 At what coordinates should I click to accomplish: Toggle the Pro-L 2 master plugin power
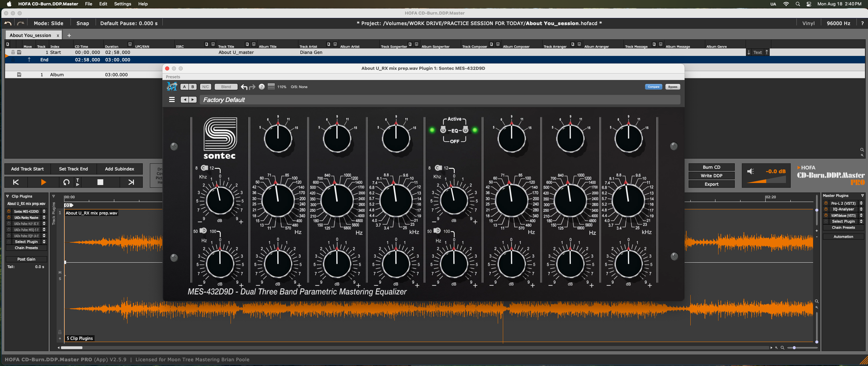click(x=826, y=203)
